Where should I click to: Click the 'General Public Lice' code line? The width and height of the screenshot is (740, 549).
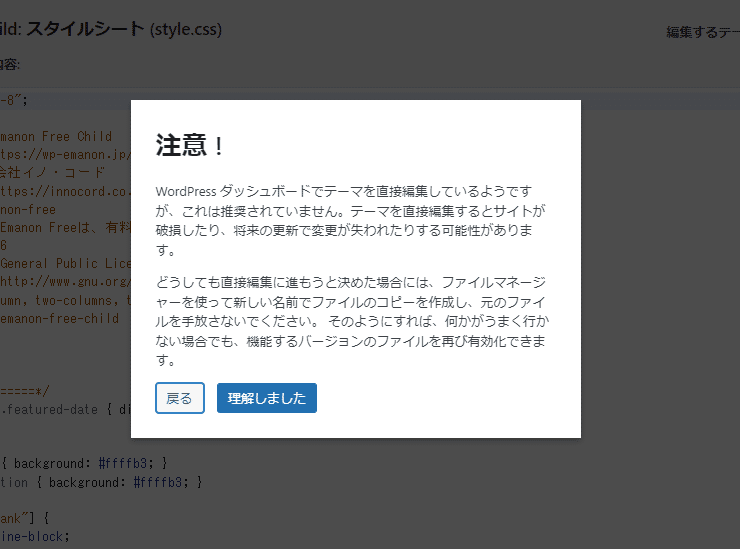coord(66,263)
